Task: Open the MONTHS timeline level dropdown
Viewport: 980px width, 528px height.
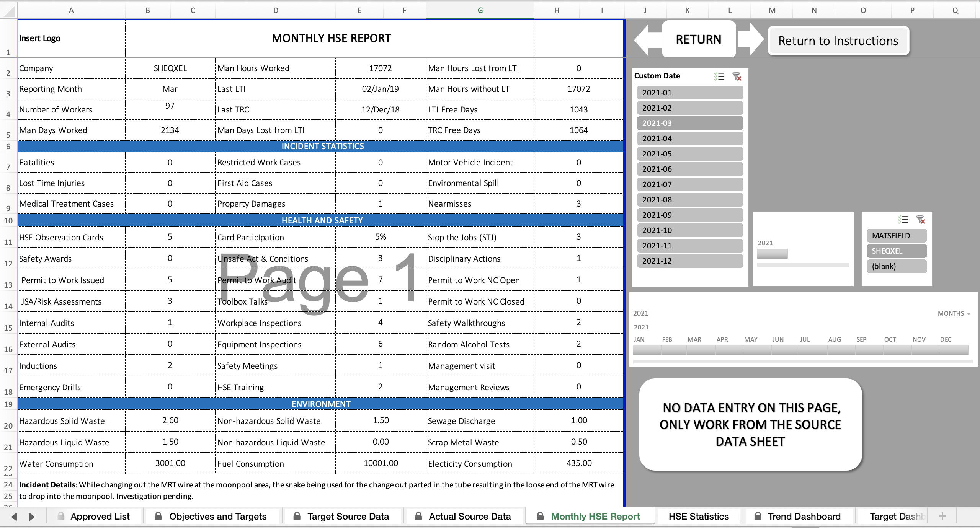Action: [x=954, y=313]
